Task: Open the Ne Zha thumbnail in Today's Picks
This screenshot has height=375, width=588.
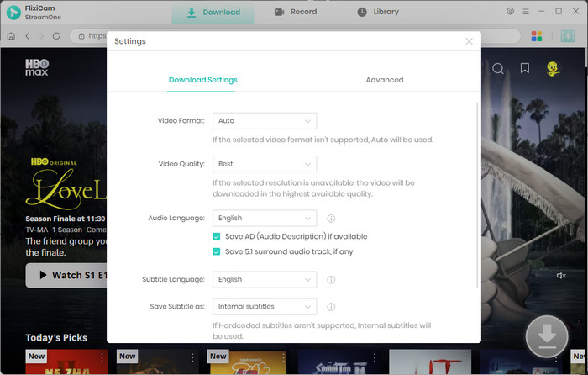Action: pyautogui.click(x=66, y=362)
